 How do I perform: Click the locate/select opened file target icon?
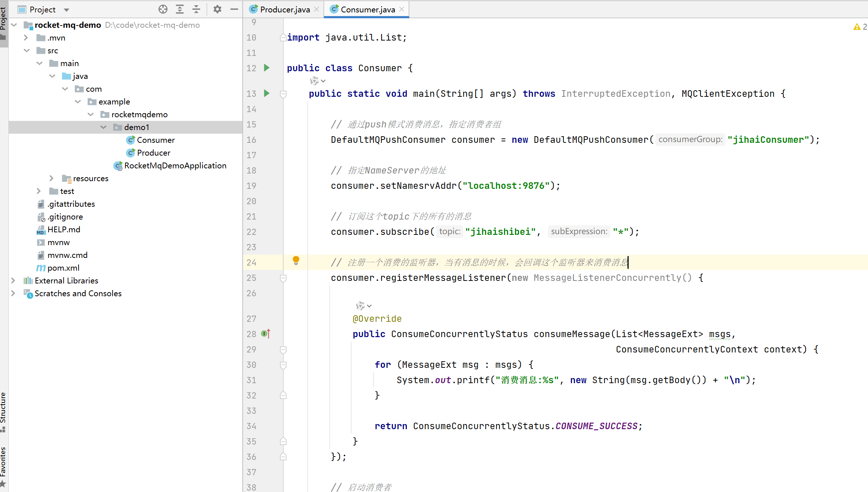click(x=163, y=9)
